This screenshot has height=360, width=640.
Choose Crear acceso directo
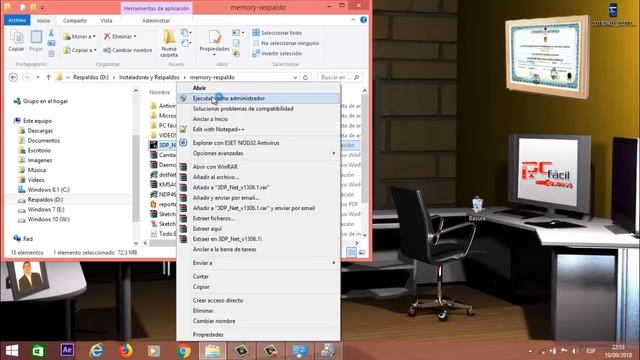point(258,300)
